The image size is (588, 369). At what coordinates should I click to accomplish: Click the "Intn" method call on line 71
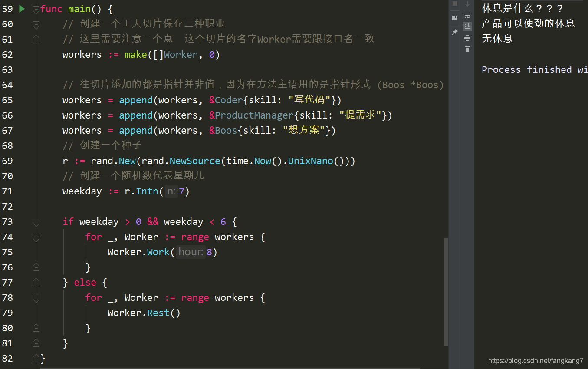[x=147, y=191]
